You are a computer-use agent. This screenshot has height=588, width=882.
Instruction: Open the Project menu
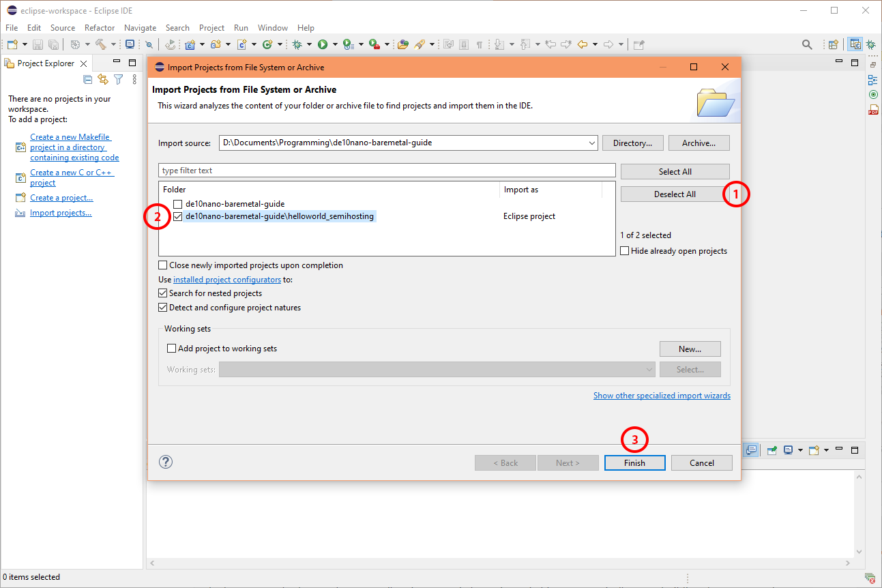click(x=211, y=27)
